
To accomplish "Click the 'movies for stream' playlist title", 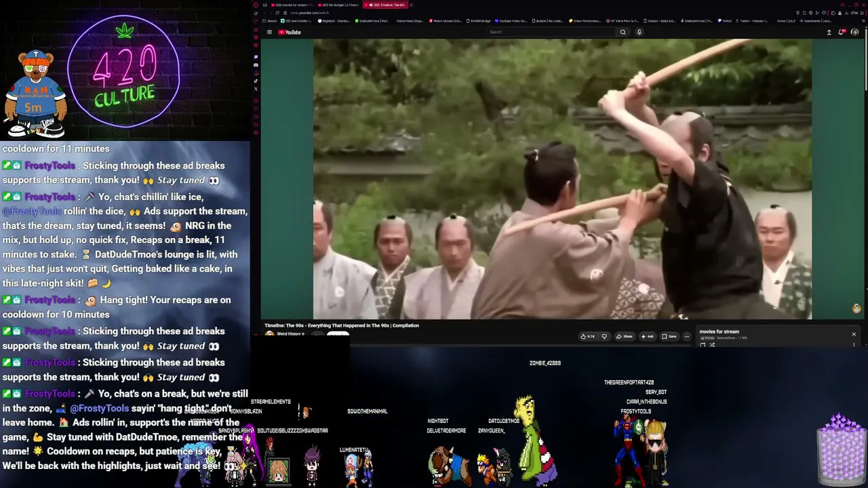I will click(719, 332).
